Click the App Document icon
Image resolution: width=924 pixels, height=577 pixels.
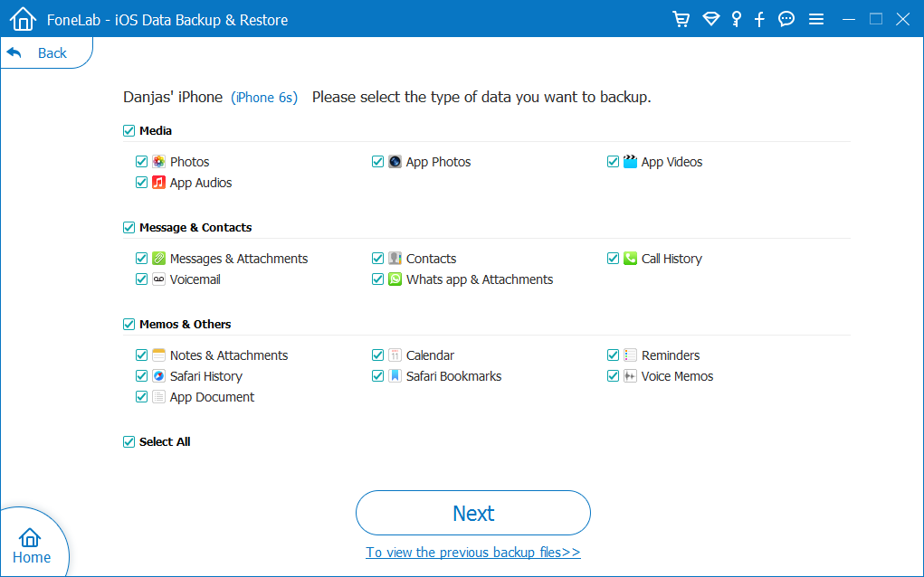[x=158, y=396]
